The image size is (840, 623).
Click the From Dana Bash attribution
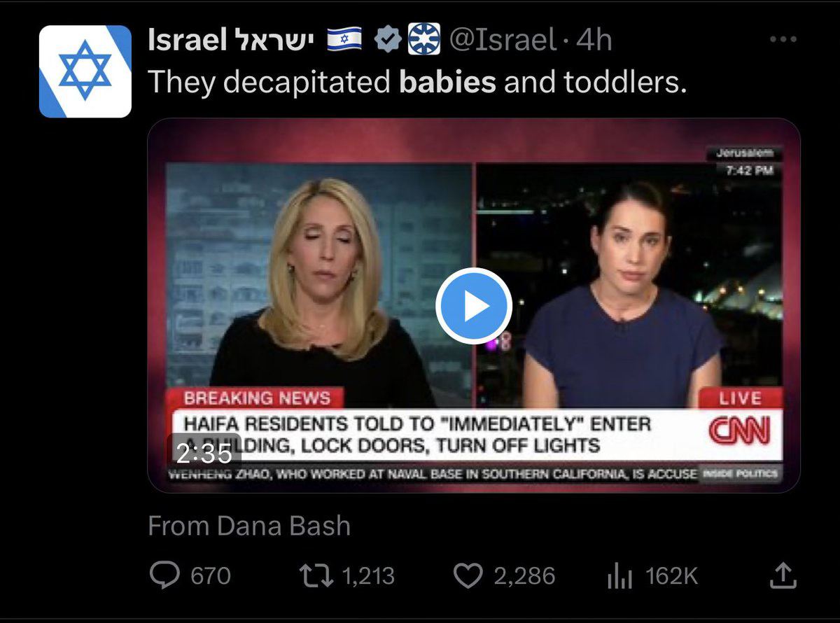249,526
